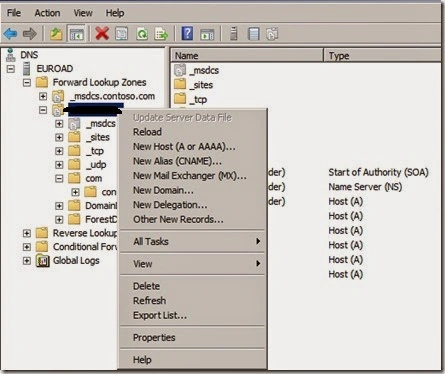Click the New Record sheet toolbar icon
Screen dimensions: 445x374
253,34
